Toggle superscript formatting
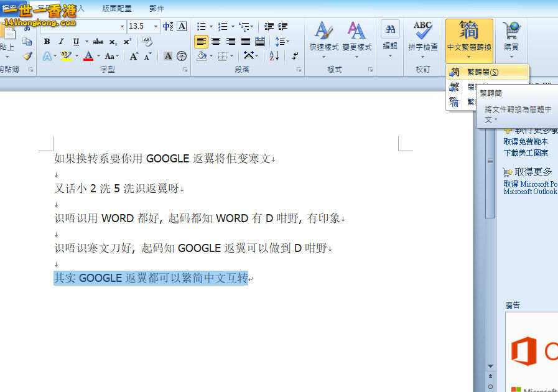The height and width of the screenshot is (392, 558). (128, 42)
